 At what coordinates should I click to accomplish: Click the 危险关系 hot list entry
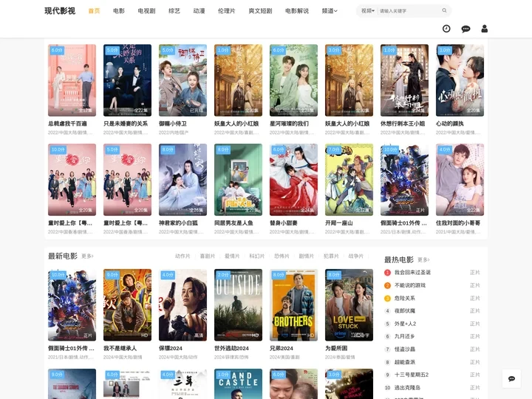point(432,299)
